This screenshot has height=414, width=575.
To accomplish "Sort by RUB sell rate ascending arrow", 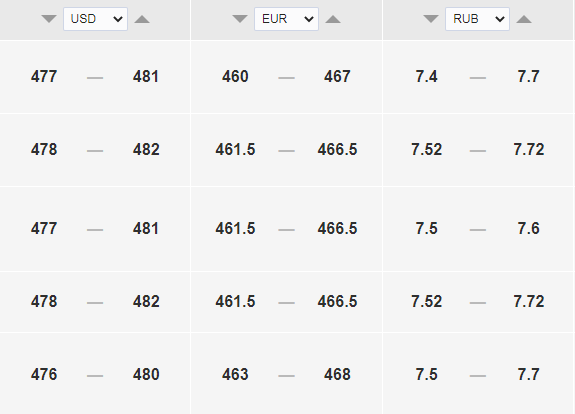I will pyautogui.click(x=524, y=19).
